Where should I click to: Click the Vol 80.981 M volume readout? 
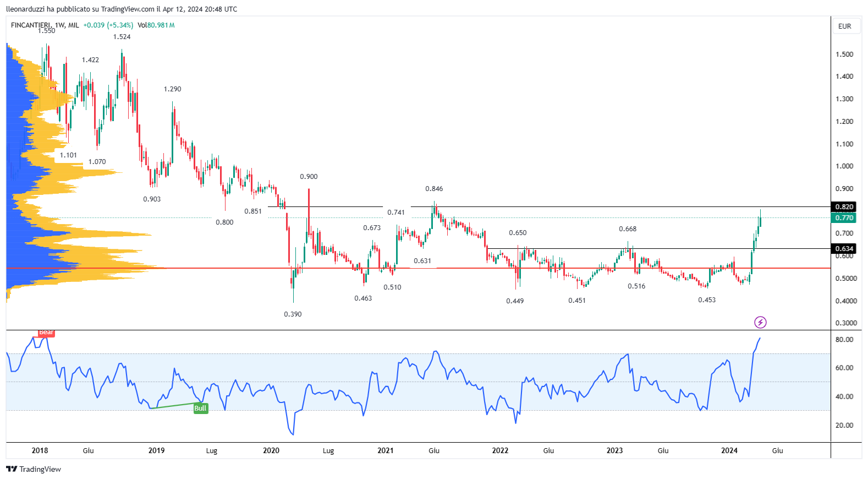(x=156, y=25)
